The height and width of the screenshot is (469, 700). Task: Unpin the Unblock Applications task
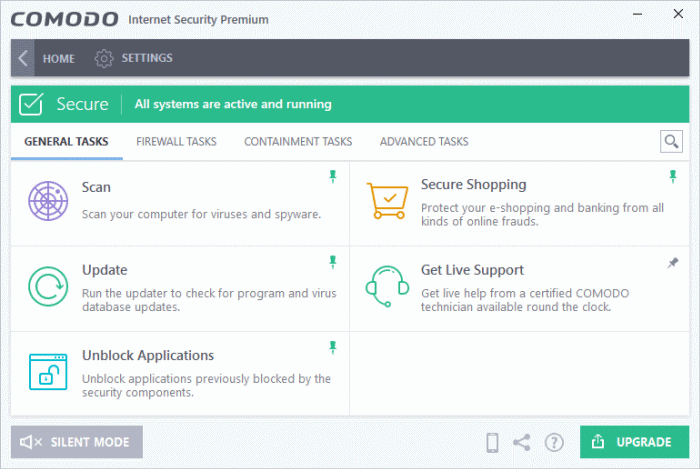[x=333, y=348]
